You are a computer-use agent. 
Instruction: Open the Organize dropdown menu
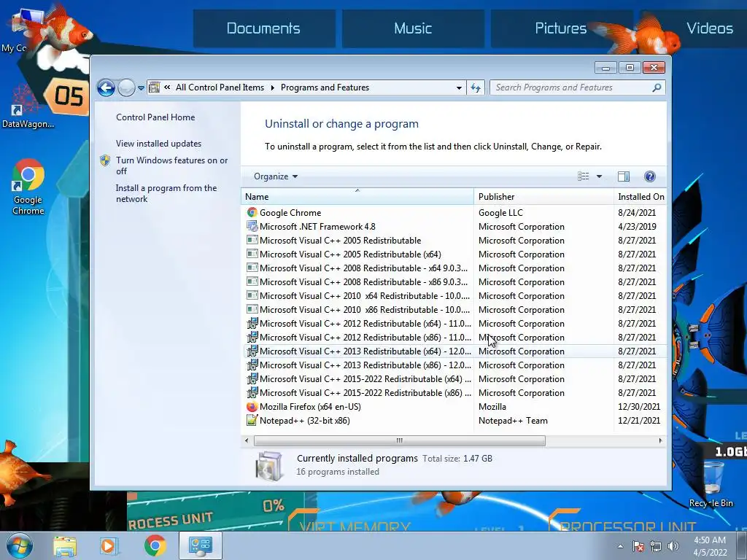(275, 176)
